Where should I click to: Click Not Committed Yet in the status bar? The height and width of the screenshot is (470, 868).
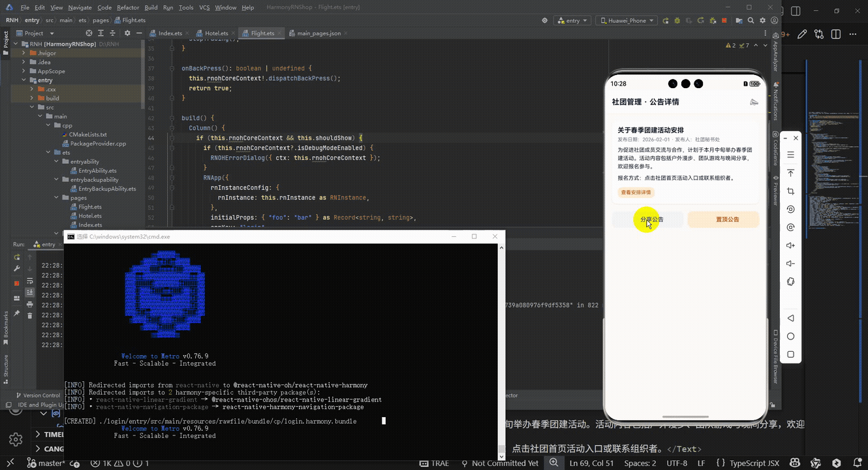pos(506,463)
